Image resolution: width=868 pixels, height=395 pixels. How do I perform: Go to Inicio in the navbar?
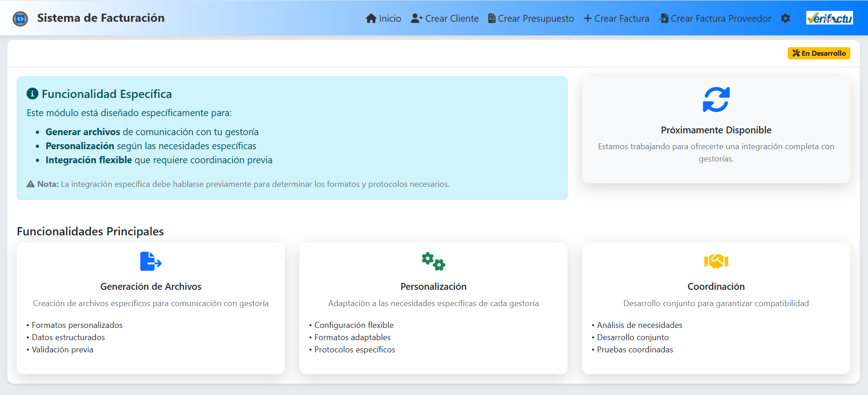click(383, 18)
